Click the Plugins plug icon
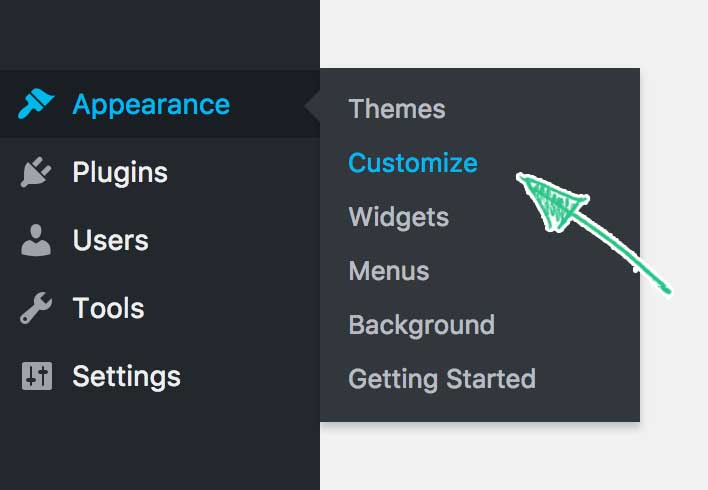Screen dimensions: 708x490 tap(36, 172)
